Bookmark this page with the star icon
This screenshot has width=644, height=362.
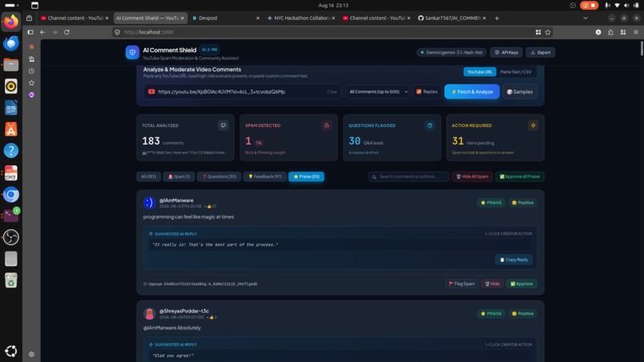547,32
